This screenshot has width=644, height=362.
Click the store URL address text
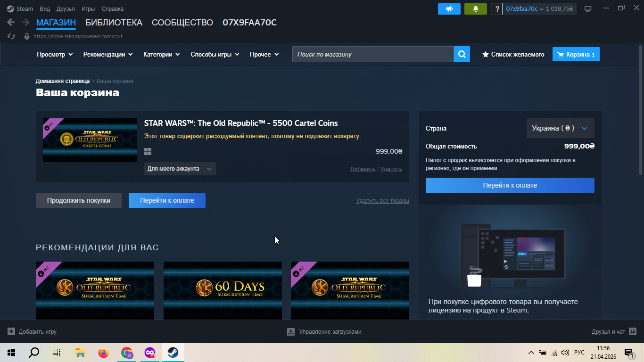(x=78, y=36)
